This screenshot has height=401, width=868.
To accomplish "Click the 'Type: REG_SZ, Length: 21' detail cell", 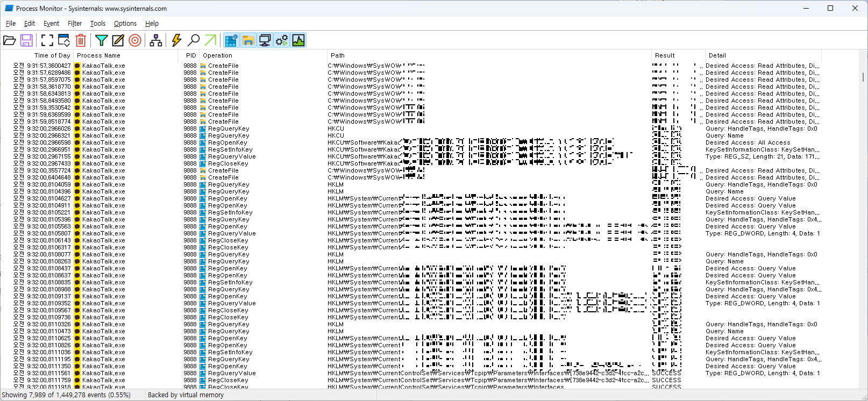I will click(763, 156).
